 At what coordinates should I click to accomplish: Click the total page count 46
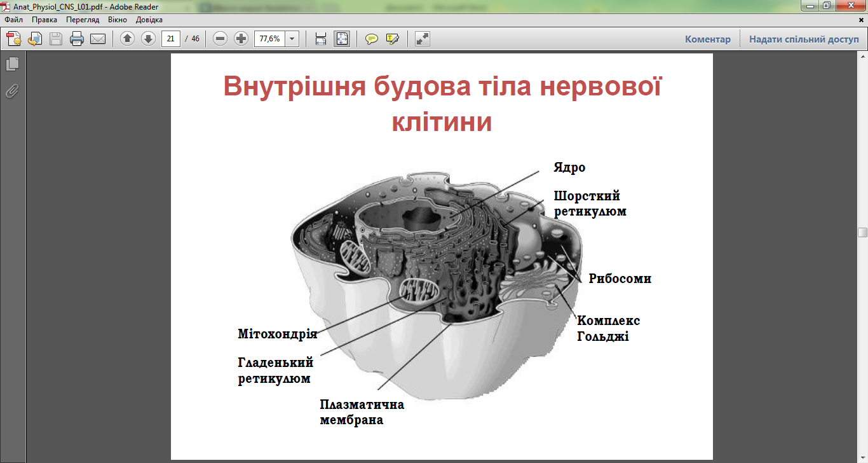pyautogui.click(x=195, y=39)
